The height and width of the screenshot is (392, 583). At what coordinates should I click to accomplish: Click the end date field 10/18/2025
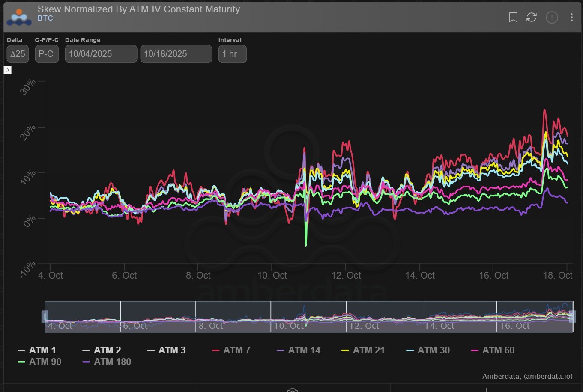click(x=176, y=54)
